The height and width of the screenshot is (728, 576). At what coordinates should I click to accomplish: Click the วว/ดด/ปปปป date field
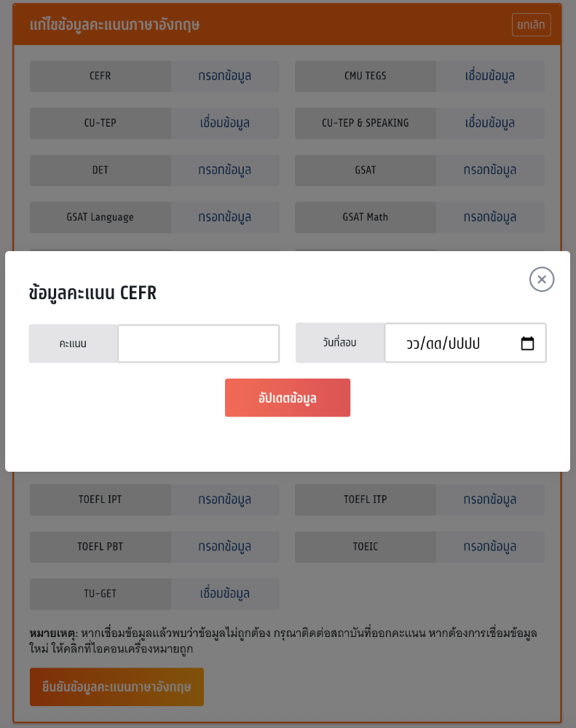point(459,343)
